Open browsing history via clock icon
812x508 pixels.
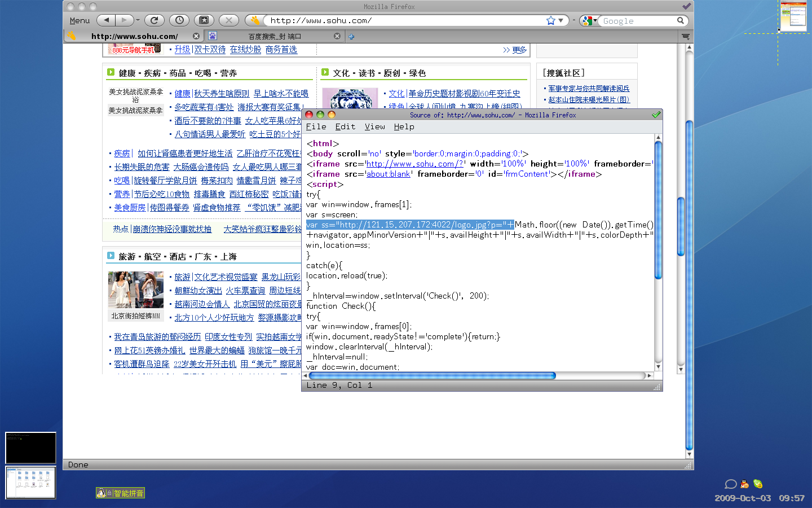179,20
